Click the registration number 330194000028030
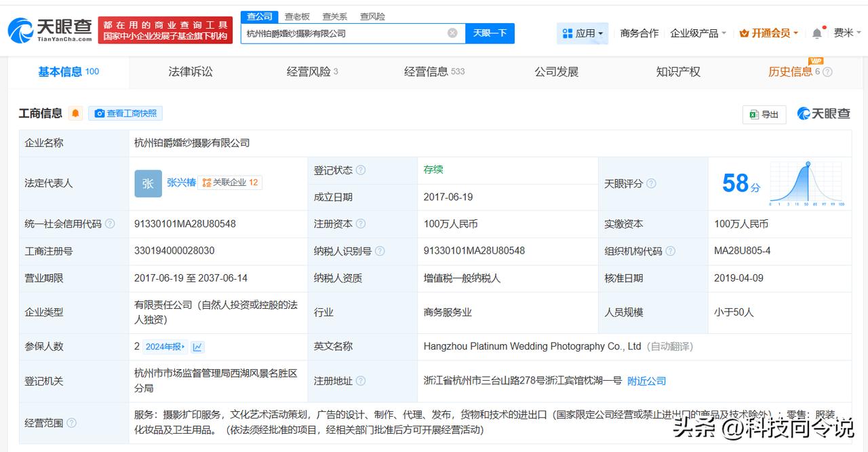 pos(174,251)
